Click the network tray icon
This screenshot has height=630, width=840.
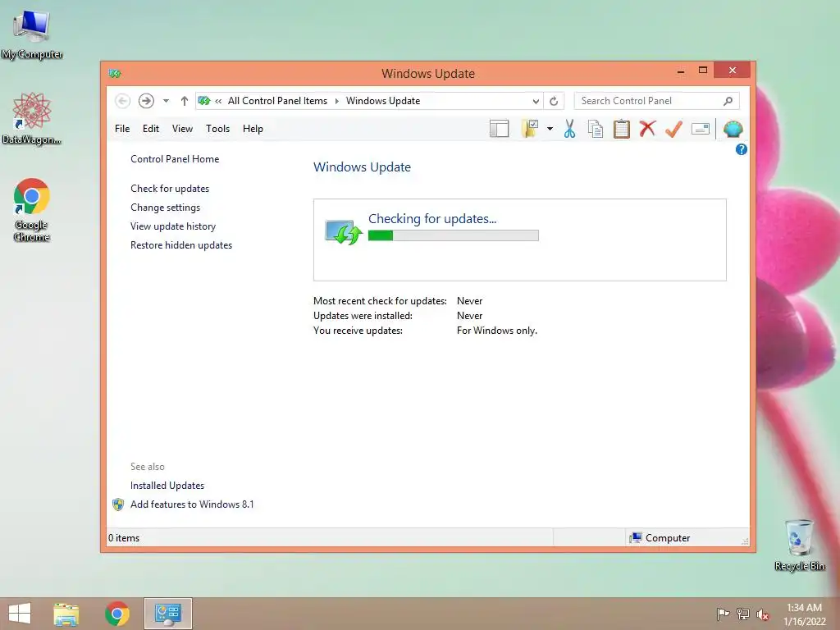(x=743, y=614)
